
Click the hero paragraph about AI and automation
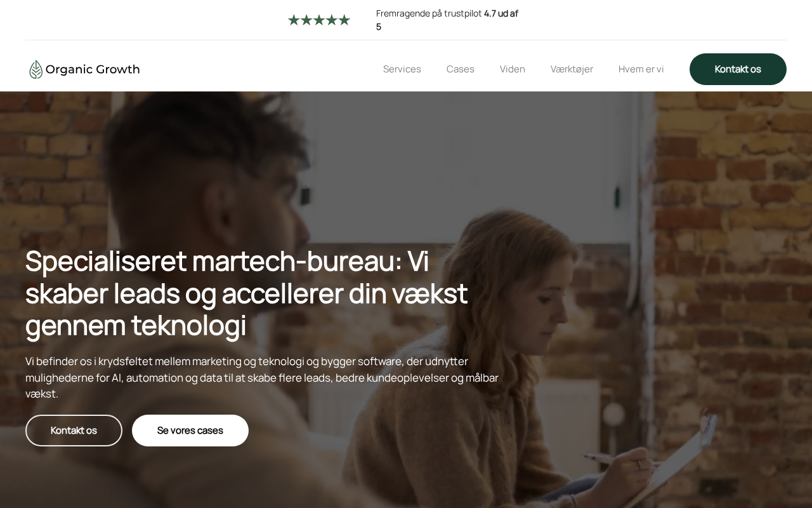point(262,377)
